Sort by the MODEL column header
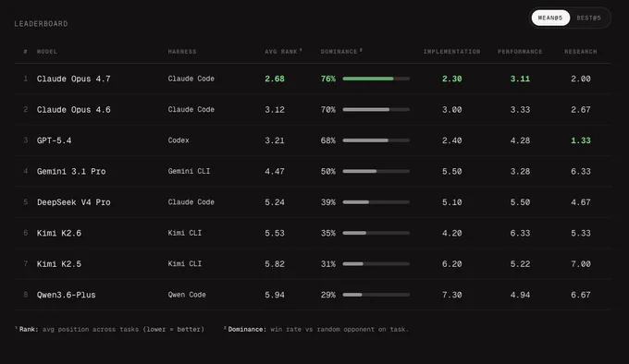The image size is (629, 364). (x=47, y=52)
